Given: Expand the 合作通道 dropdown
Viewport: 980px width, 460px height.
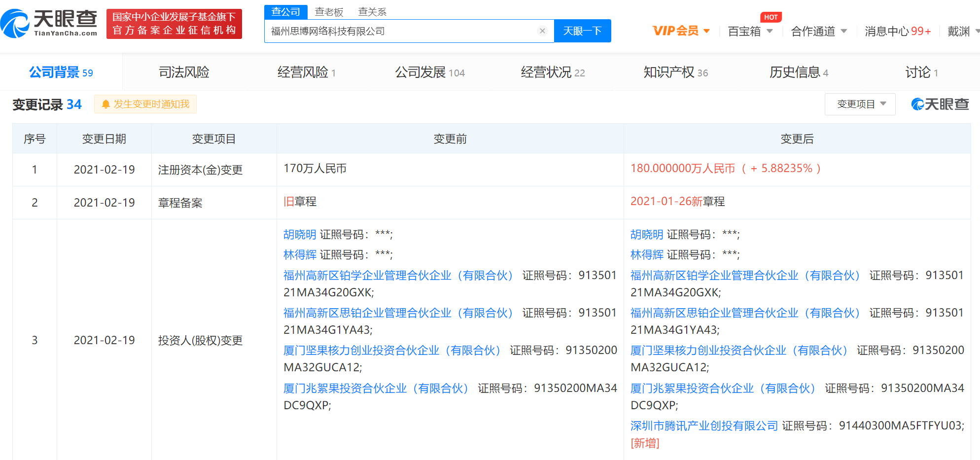Looking at the screenshot, I should tap(819, 31).
